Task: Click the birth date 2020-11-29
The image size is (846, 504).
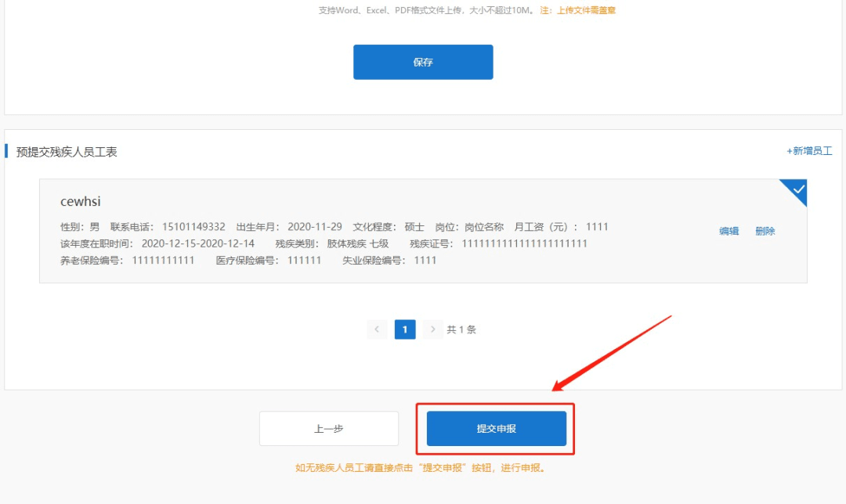Action: coord(314,227)
